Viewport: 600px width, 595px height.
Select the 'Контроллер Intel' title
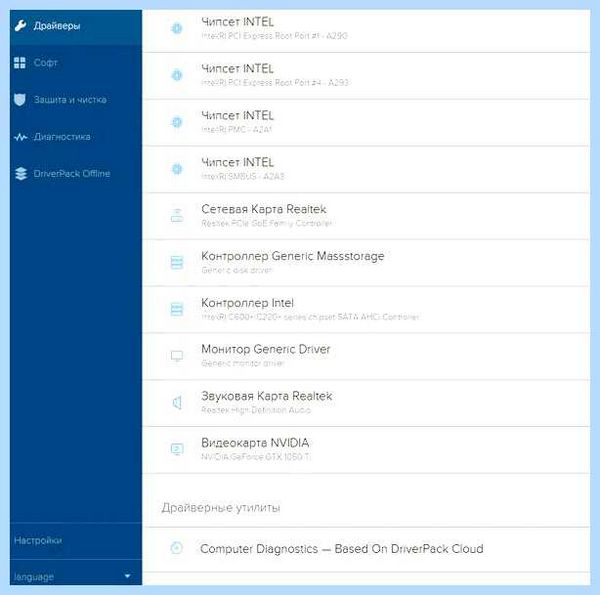tap(248, 303)
